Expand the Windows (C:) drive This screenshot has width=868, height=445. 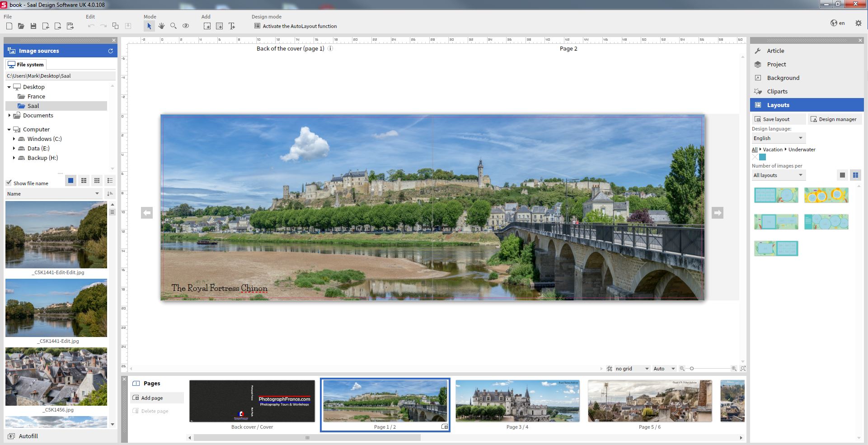point(14,139)
